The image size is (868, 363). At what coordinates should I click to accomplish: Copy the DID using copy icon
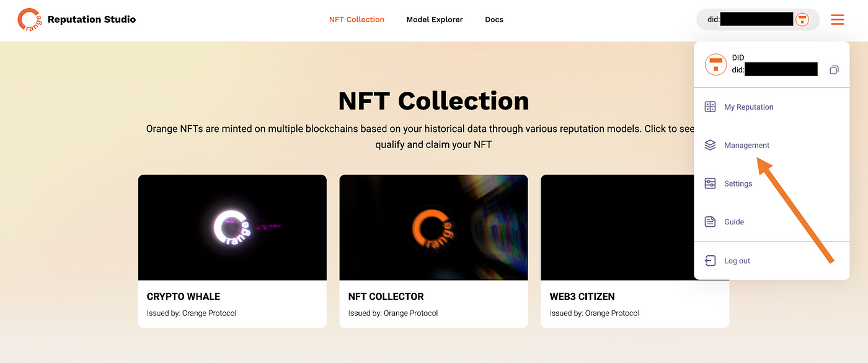834,70
